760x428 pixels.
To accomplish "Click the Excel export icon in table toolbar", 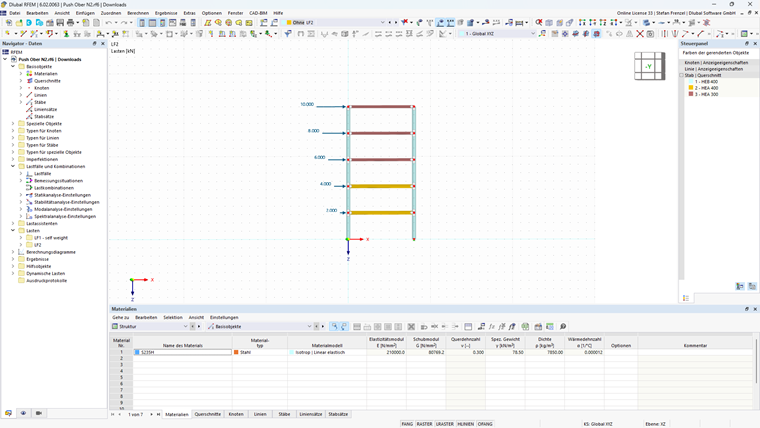I will pos(525,327).
